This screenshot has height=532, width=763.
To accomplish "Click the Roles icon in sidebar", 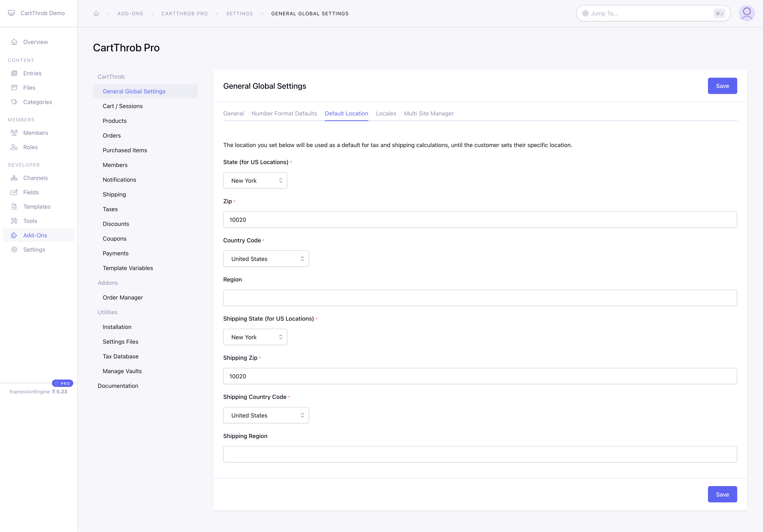I will [x=14, y=147].
